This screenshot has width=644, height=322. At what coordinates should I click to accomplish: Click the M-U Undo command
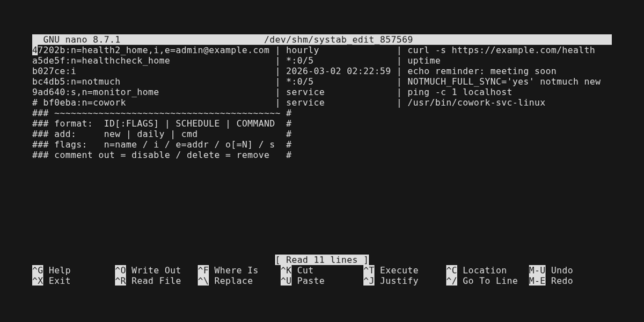[x=551, y=270]
